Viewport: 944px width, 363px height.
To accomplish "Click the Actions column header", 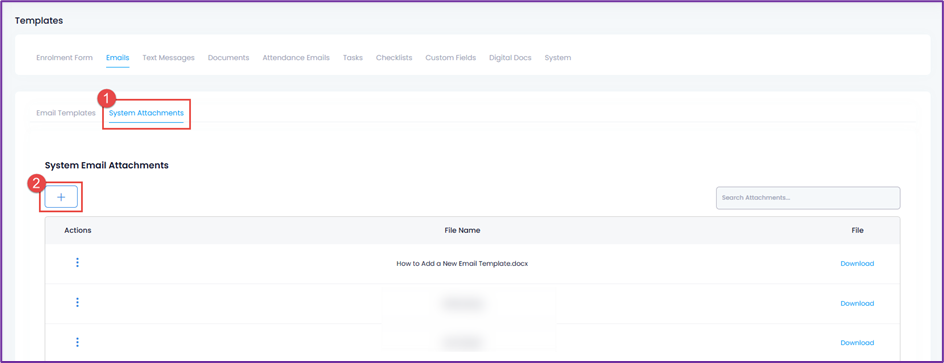I will (78, 231).
